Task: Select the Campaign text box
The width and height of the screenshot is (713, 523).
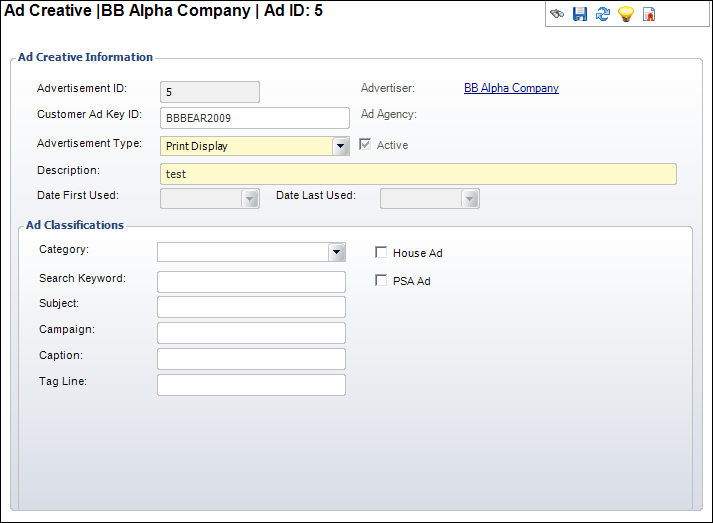Action: pyautogui.click(x=251, y=333)
